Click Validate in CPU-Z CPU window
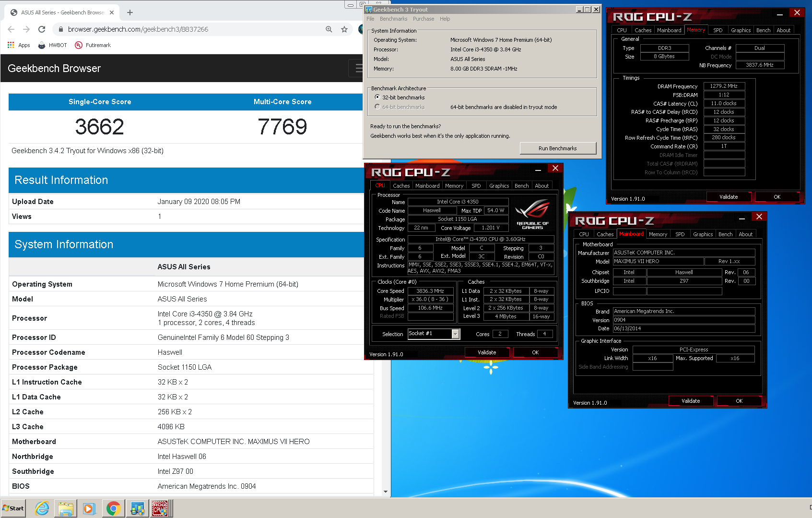Viewport: 812px width, 518px height. (487, 352)
